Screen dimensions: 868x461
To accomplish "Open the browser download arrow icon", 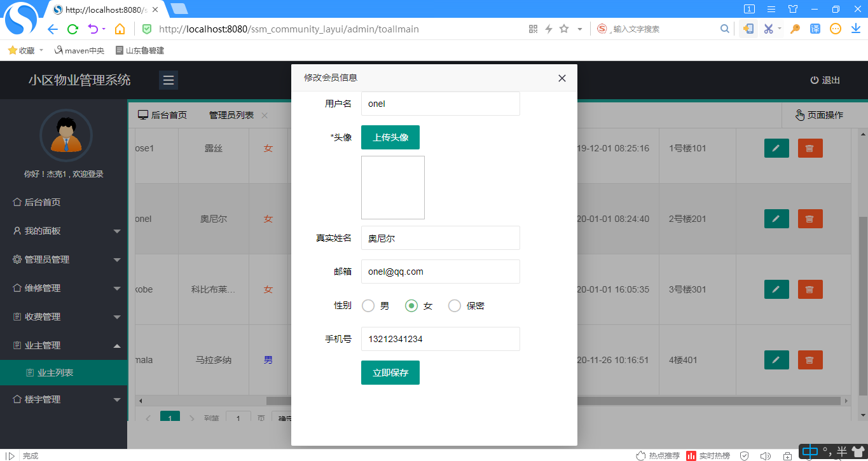I will pos(855,29).
